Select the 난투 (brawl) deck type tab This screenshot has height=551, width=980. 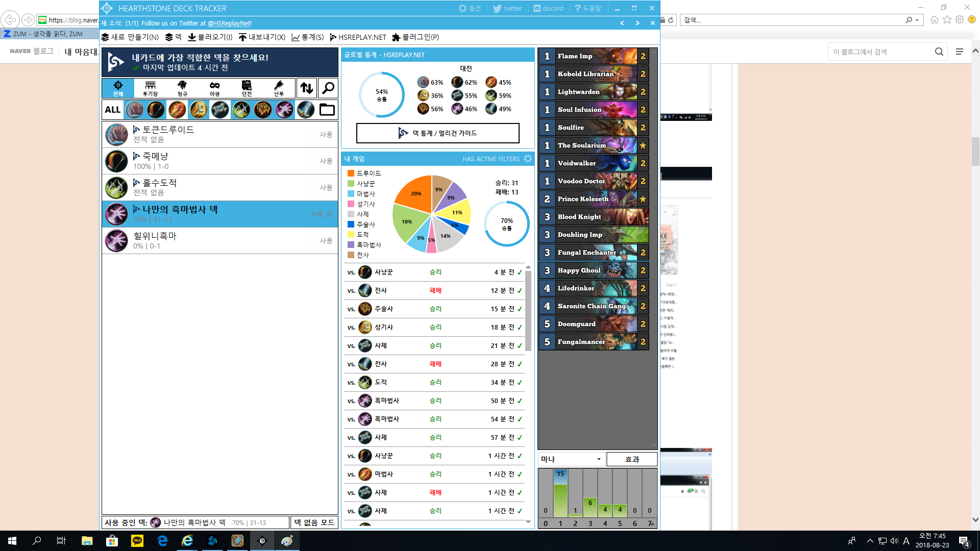tap(279, 88)
